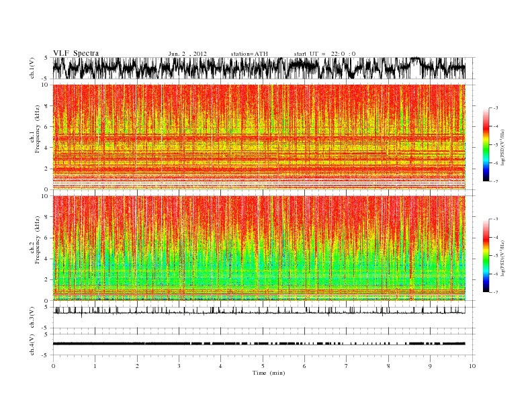The height and width of the screenshot is (411, 532).
Task: Click the "10" tick on the time axis
Action: tap(472, 366)
